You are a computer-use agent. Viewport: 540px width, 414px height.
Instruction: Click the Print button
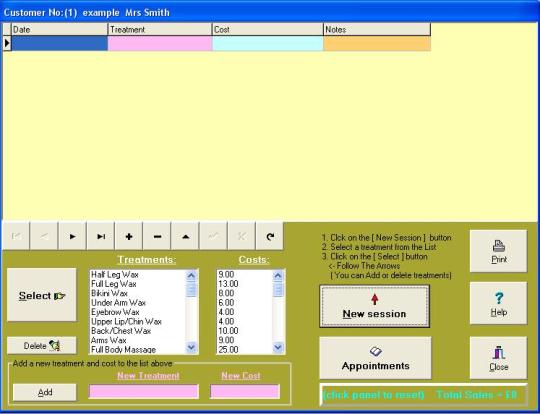point(498,251)
